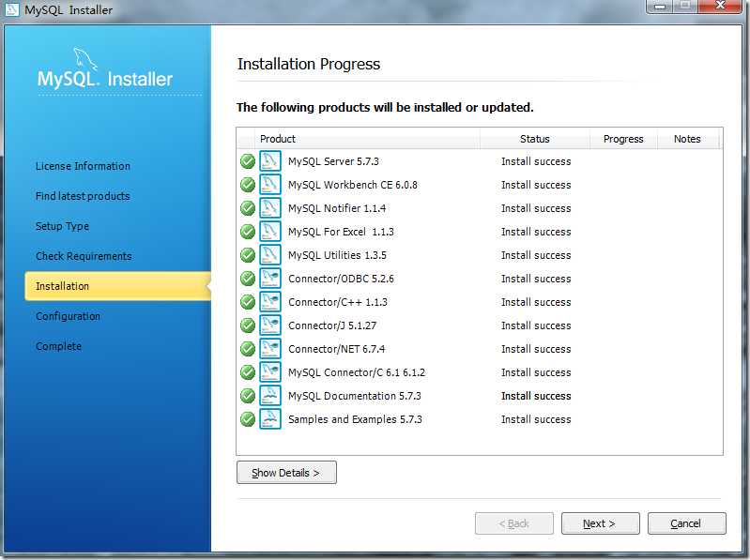Image resolution: width=750 pixels, height=560 pixels.
Task: Click green checkmark beside MySQL Workbench CE
Action: coord(247,185)
